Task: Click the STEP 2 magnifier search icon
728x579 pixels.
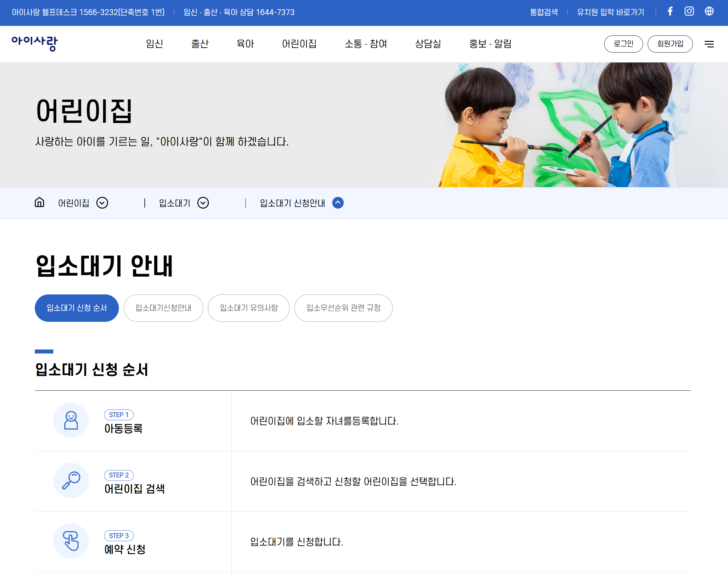Action: [x=71, y=481]
